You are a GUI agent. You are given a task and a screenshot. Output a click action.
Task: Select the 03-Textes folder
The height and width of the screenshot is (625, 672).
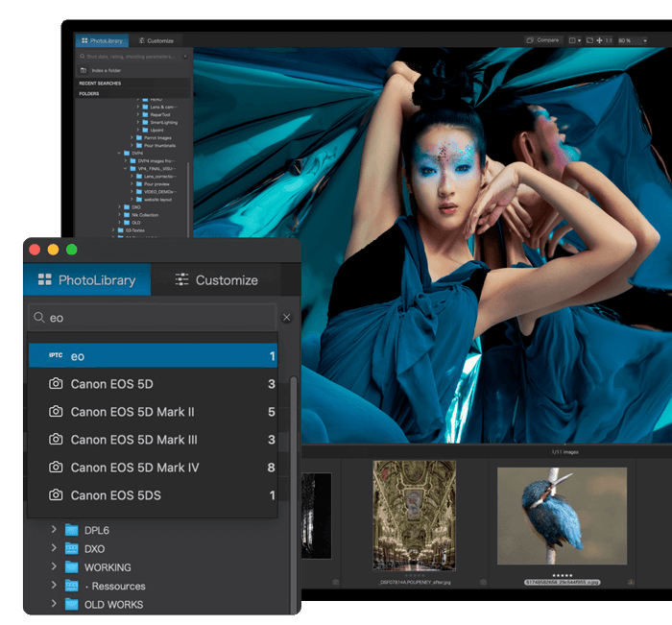134,230
